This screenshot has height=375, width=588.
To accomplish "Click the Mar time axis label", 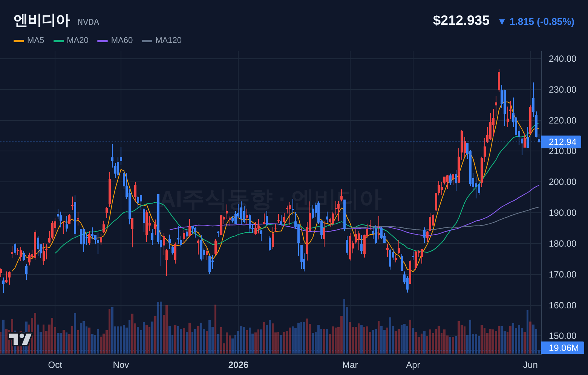I will 350,365.
